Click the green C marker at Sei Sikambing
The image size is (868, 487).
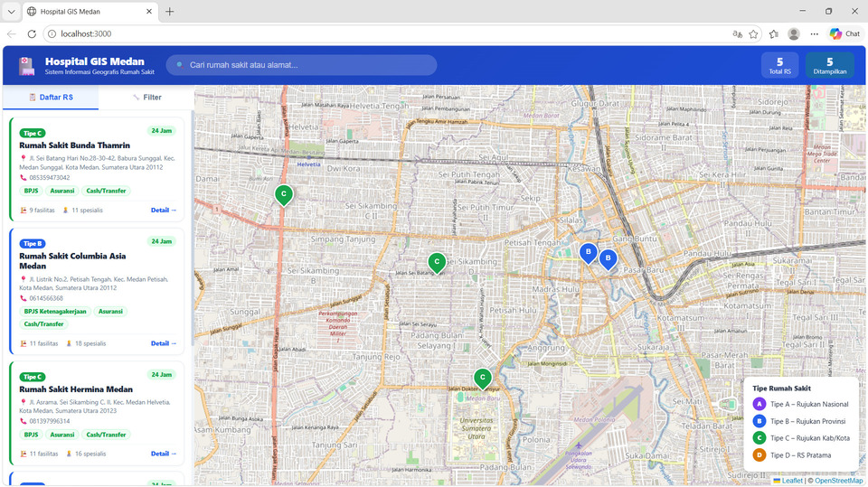coord(437,263)
